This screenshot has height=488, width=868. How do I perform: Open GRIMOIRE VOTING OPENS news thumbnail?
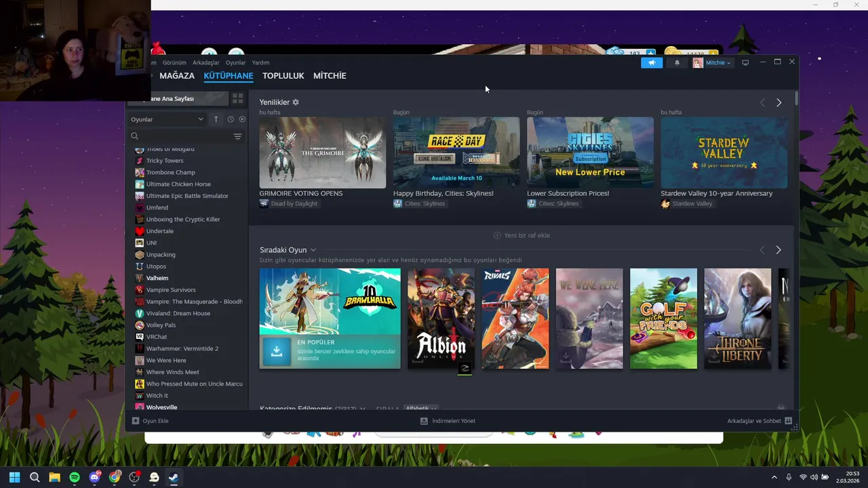(322, 152)
